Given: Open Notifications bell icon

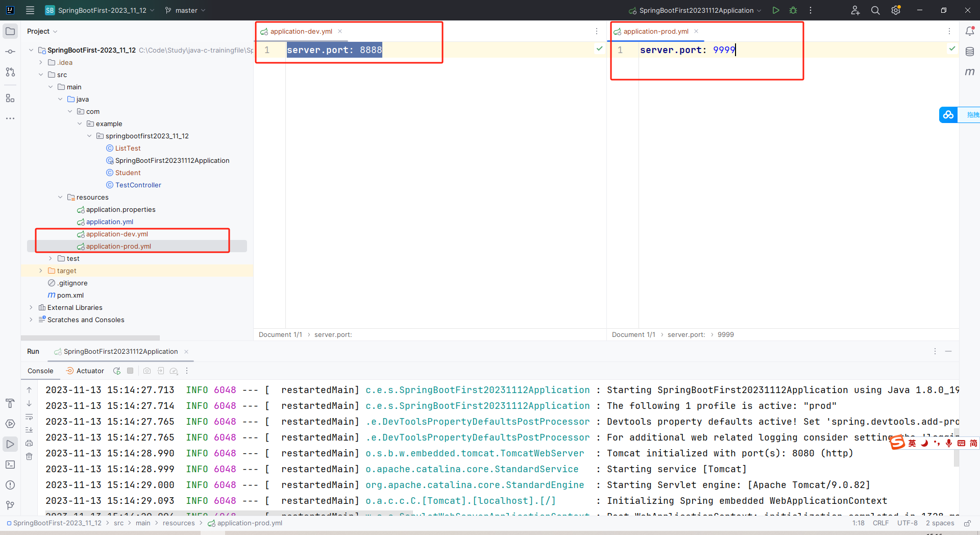Looking at the screenshot, I should tap(970, 31).
